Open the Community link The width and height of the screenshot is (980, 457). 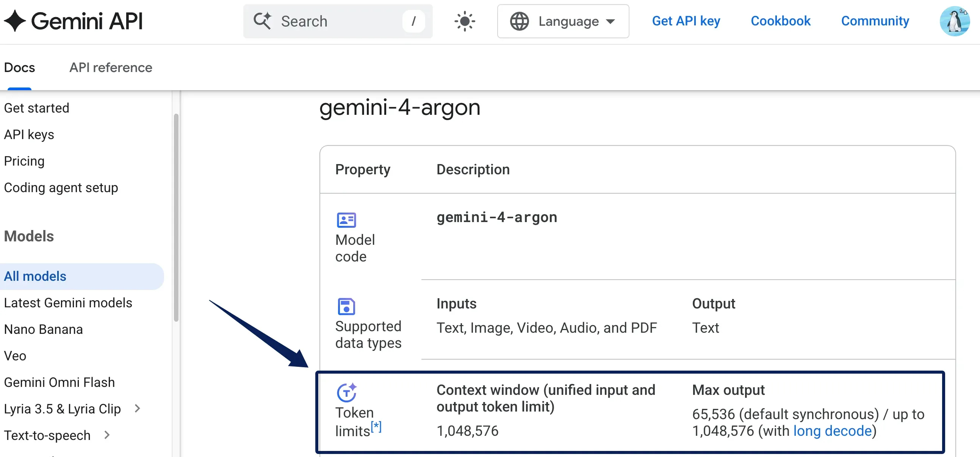coord(875,21)
